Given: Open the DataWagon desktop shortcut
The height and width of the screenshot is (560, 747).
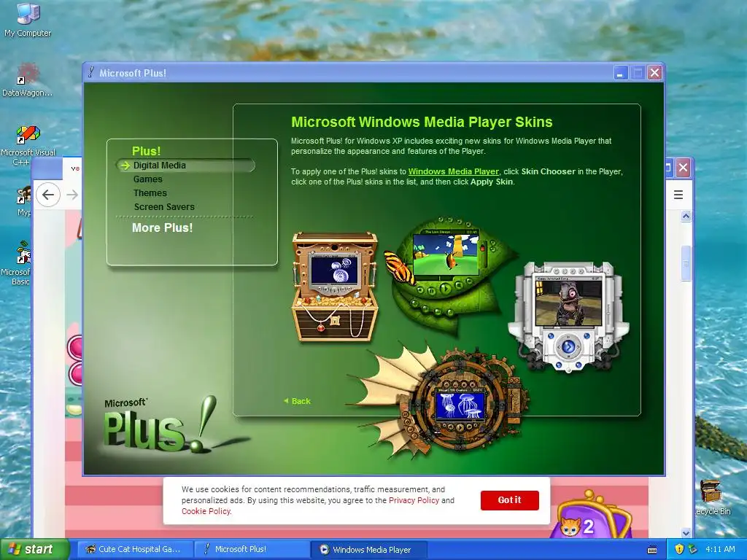Looking at the screenshot, I should (28, 80).
